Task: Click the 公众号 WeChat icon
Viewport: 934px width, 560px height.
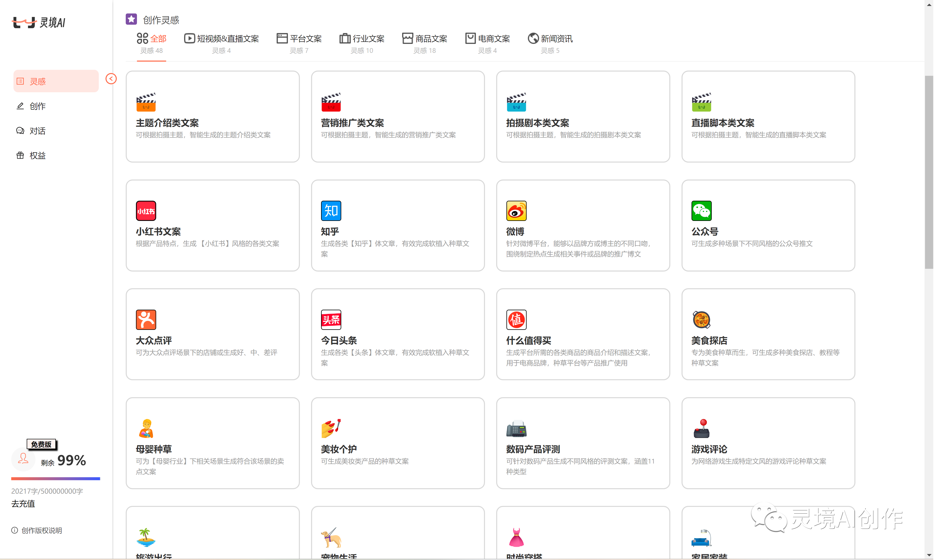Action: (x=702, y=211)
